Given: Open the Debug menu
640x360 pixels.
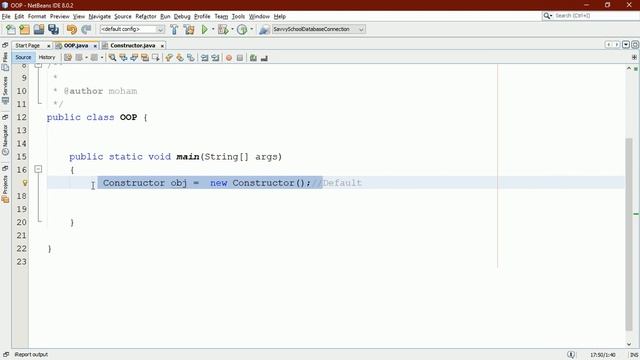Looking at the screenshot, I should [x=182, y=16].
